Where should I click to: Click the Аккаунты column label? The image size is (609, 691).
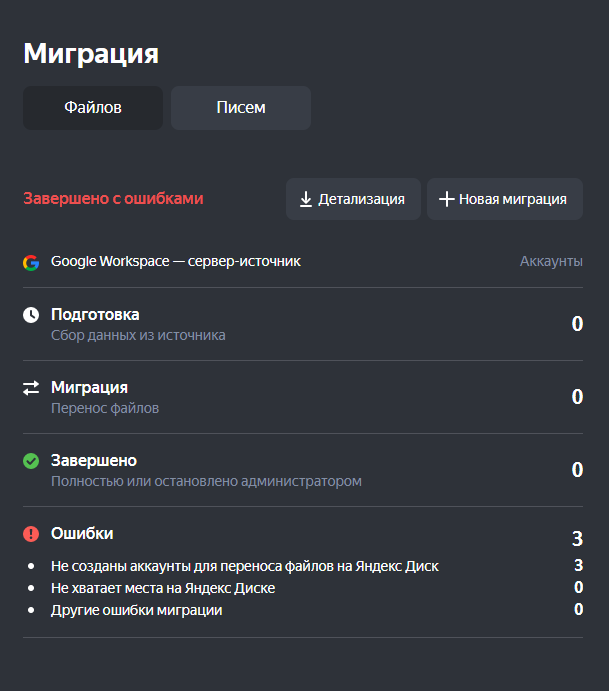coord(551,262)
